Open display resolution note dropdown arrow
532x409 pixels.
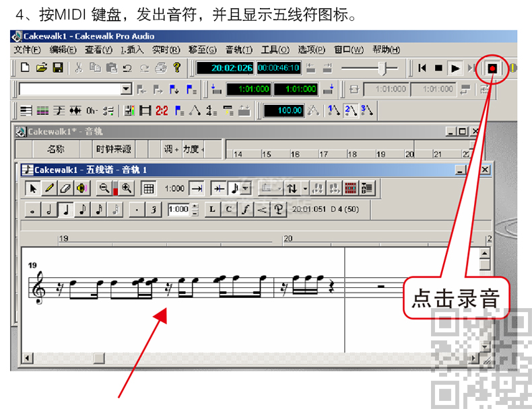[246, 188]
